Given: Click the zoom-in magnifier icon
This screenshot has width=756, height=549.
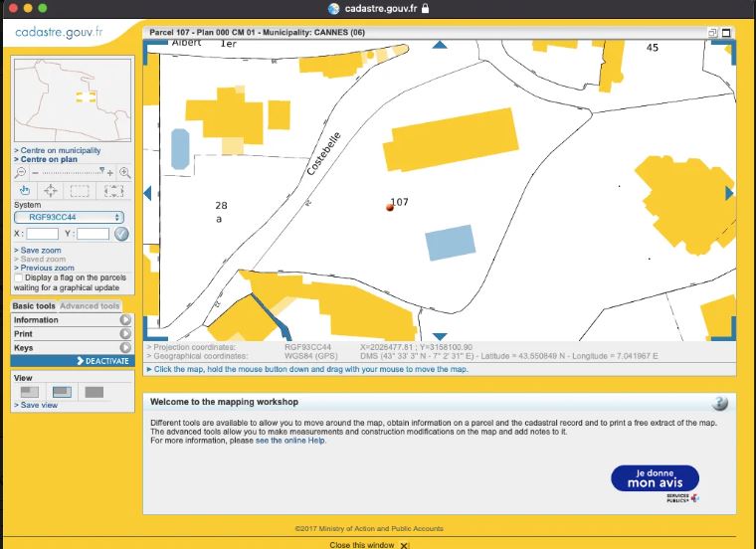Looking at the screenshot, I should coord(124,172).
